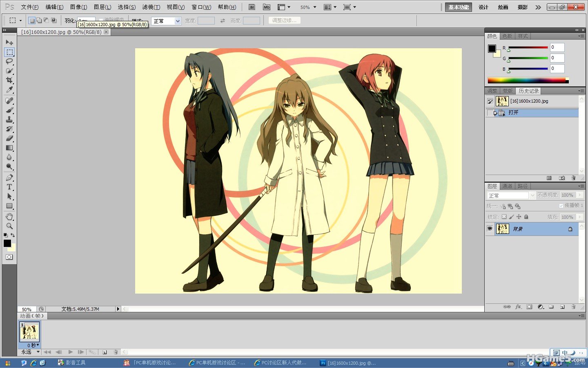Screen dimensions: 588x368
Task: Hide the 背景 layer with the eye icon
Action: pyautogui.click(x=490, y=229)
